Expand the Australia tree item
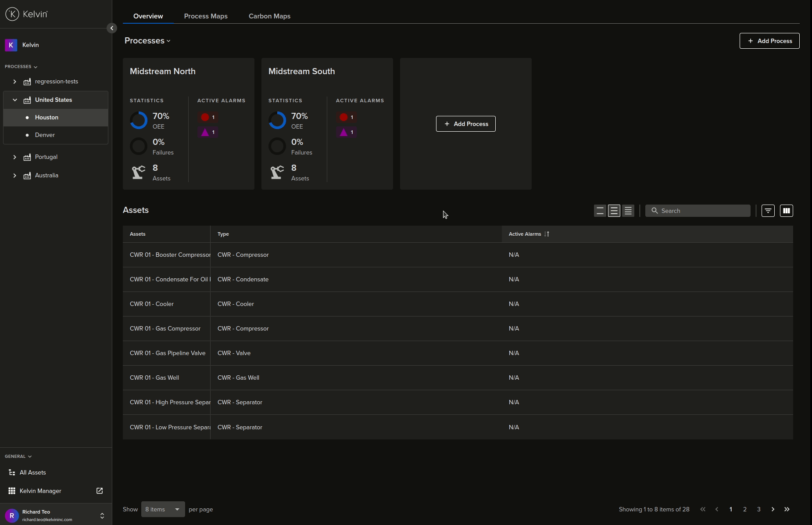The image size is (812, 525). 14,176
